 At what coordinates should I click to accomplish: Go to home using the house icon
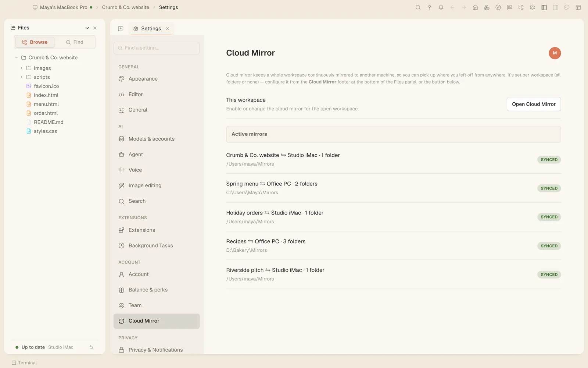coord(475,7)
